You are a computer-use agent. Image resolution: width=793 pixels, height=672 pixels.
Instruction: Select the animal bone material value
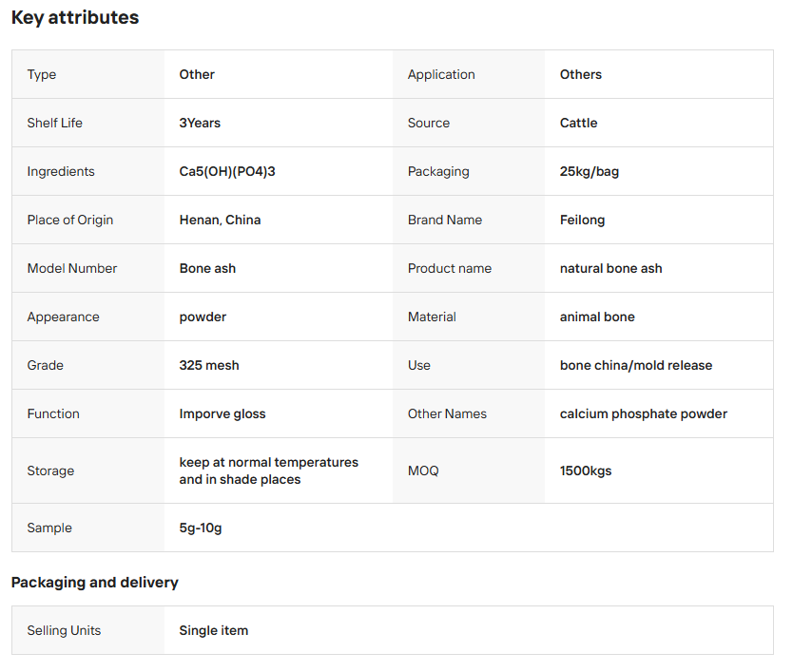pos(597,317)
